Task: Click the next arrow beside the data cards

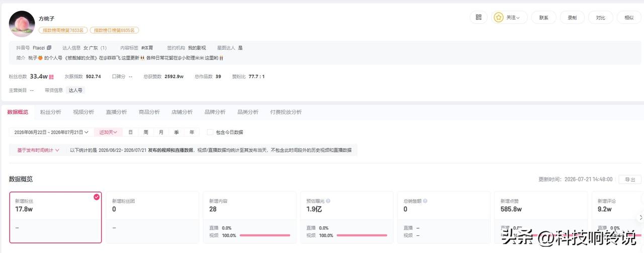Action: [640, 217]
